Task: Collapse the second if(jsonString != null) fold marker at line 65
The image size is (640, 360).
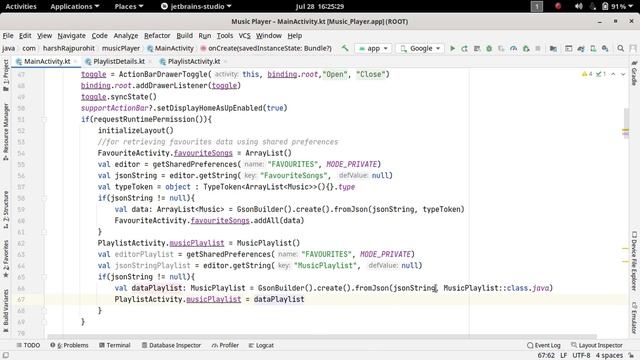Action: (44, 277)
